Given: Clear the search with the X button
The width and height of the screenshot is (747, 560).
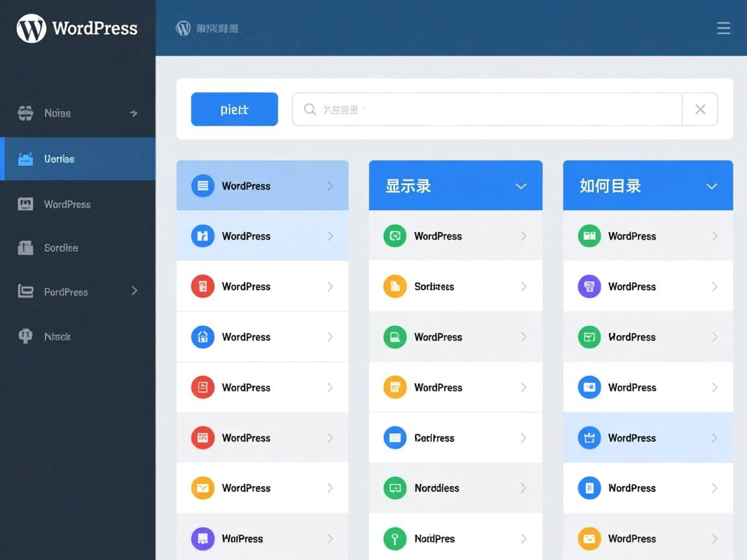Looking at the screenshot, I should [x=700, y=109].
